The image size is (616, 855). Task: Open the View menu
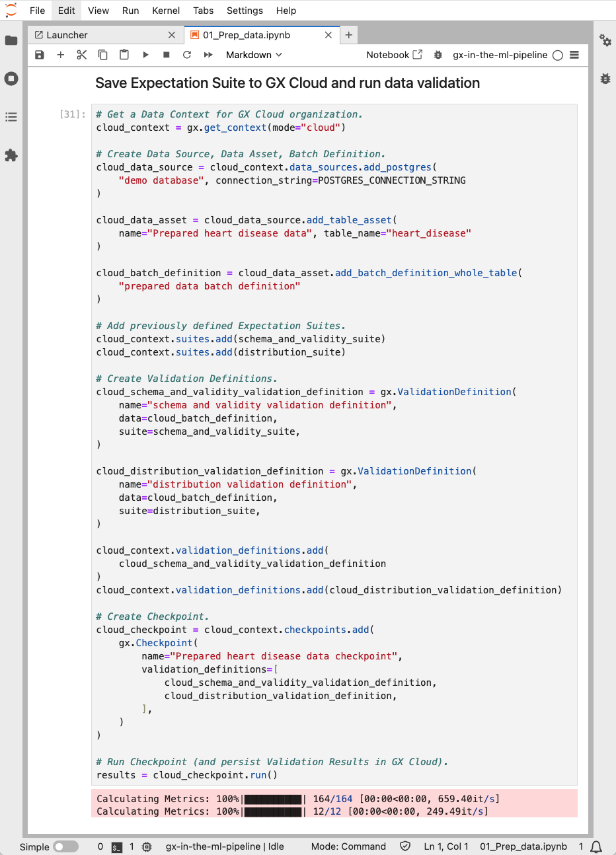(98, 11)
